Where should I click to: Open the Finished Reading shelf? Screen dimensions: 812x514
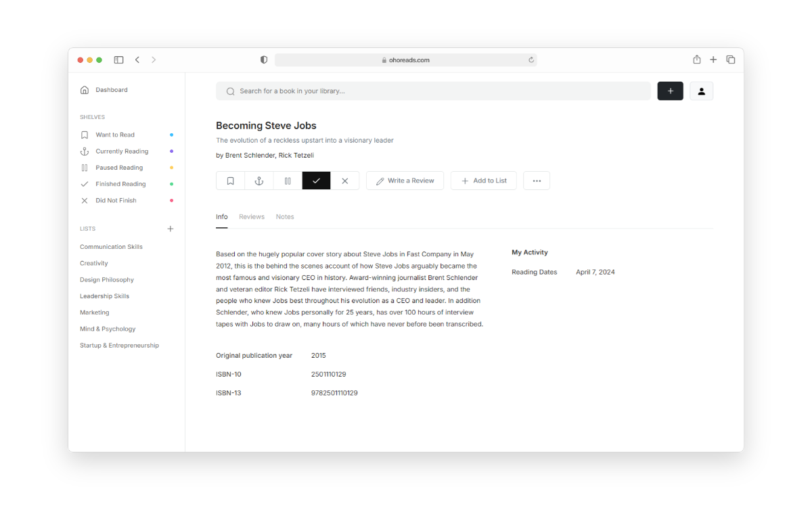[x=127, y=184]
